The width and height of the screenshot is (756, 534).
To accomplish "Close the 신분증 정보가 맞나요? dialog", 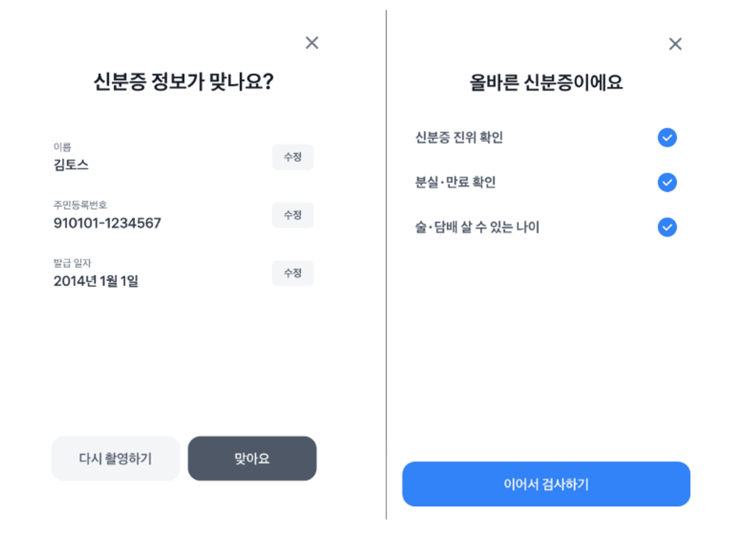I will [x=312, y=43].
